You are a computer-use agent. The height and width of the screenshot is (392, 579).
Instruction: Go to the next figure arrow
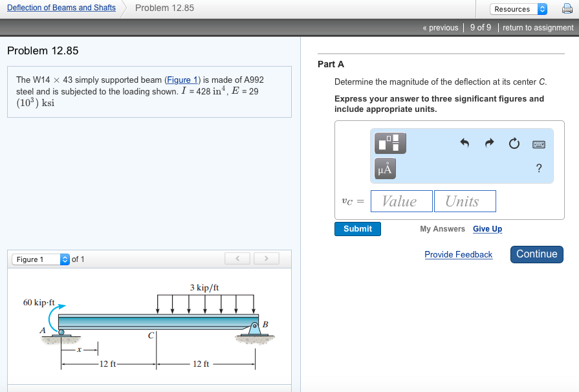(266, 259)
